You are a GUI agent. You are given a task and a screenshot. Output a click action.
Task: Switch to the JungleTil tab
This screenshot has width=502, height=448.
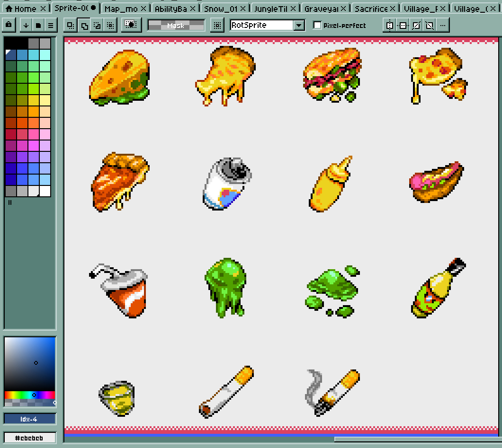click(x=271, y=9)
